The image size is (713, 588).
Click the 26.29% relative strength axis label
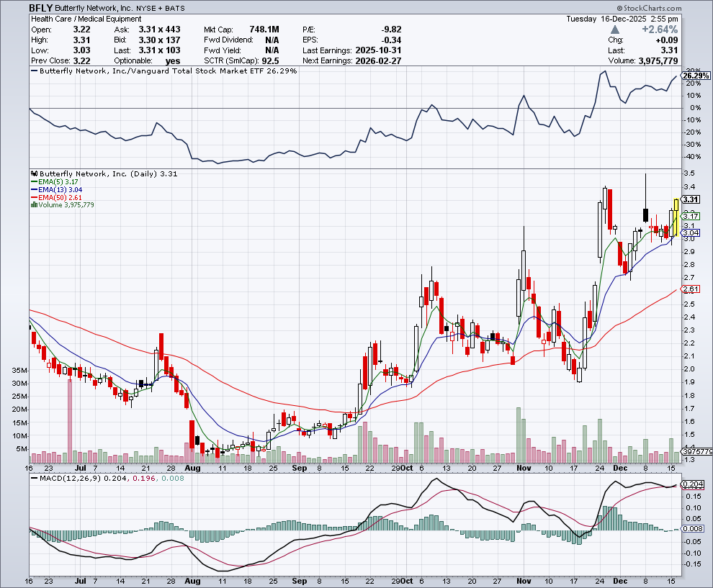[x=696, y=76]
